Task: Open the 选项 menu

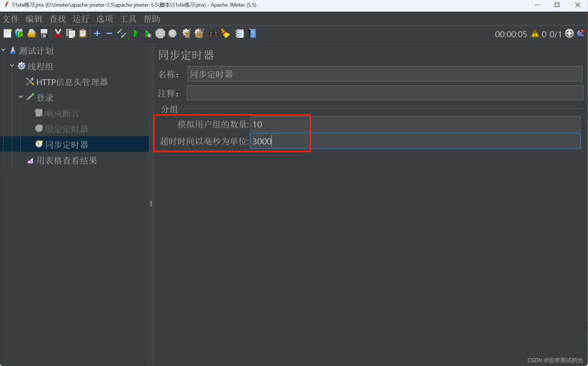Action: [105, 19]
